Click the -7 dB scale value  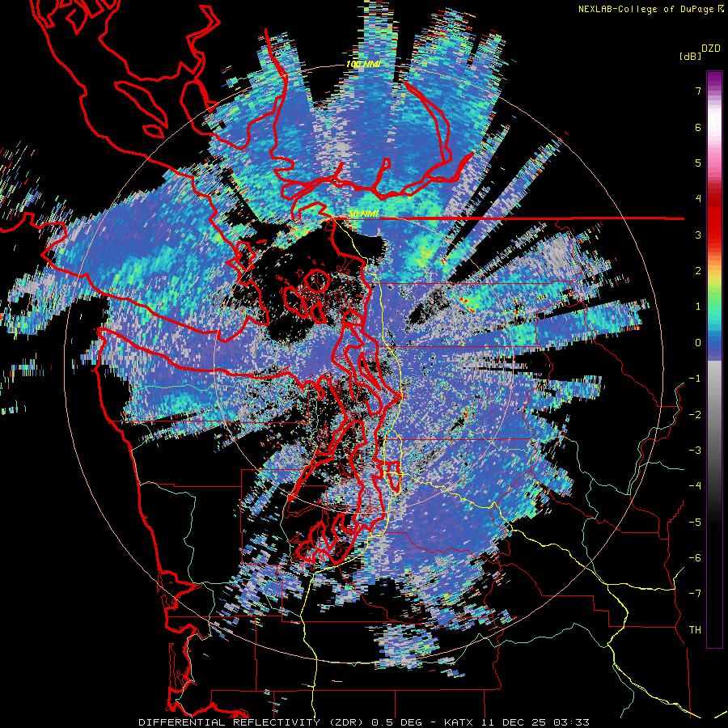[x=695, y=594]
